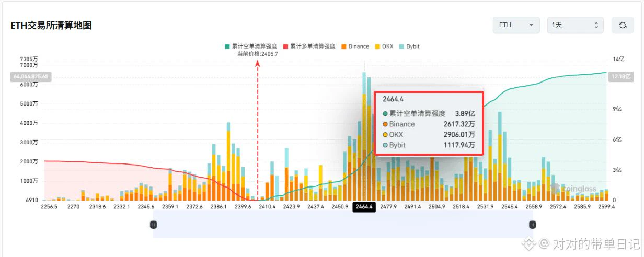This screenshot has width=644, height=257.
Task: Click the highlighted 2464.4 axis label
Action: [x=364, y=207]
